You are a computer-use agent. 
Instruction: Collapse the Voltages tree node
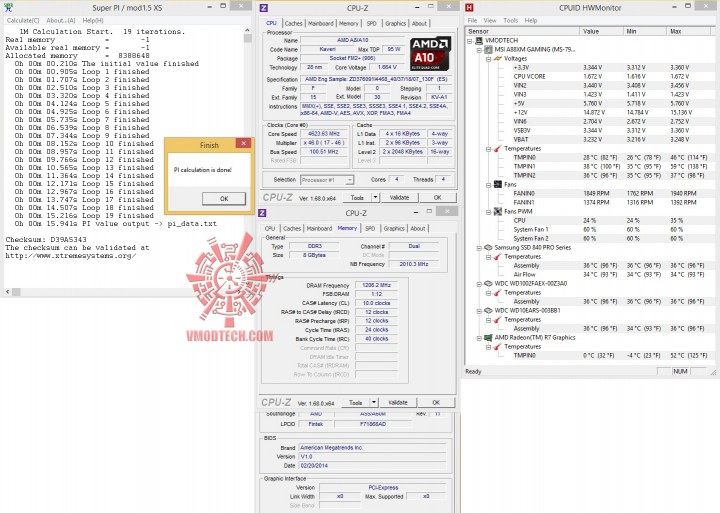pyautogui.click(x=488, y=59)
